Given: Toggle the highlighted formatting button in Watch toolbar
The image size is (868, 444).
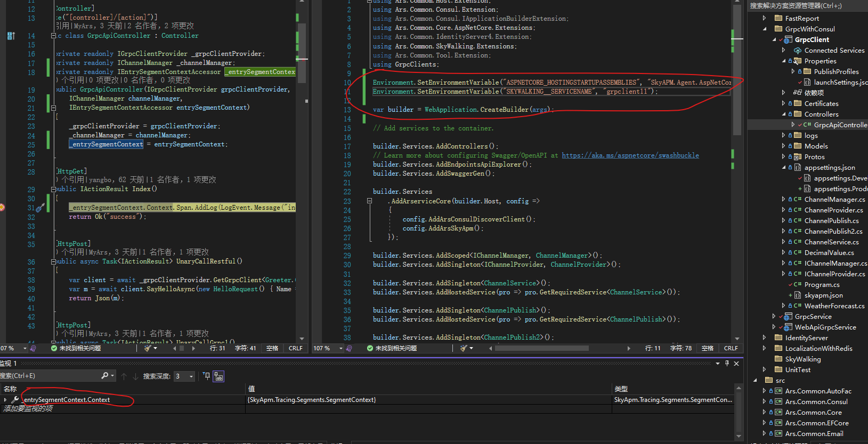Looking at the screenshot, I should coord(218,376).
